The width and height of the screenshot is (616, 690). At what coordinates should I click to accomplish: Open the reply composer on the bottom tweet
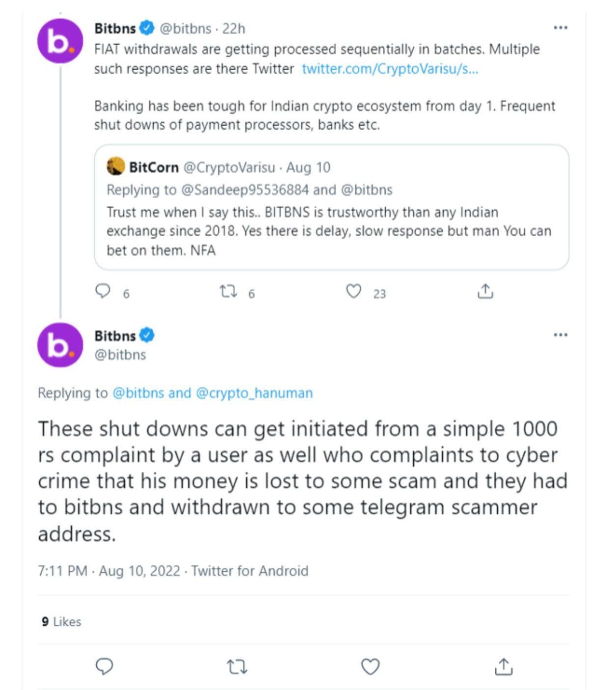coord(105,667)
